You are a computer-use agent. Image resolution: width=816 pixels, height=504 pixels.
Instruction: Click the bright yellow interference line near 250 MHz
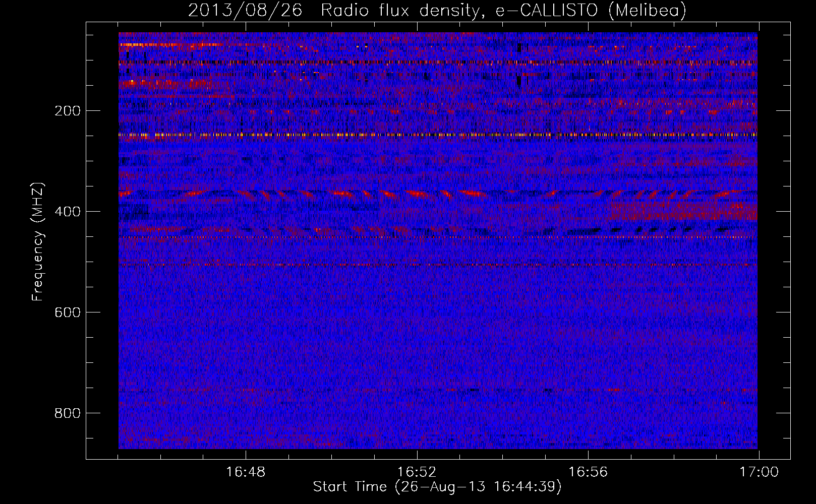[438, 135]
